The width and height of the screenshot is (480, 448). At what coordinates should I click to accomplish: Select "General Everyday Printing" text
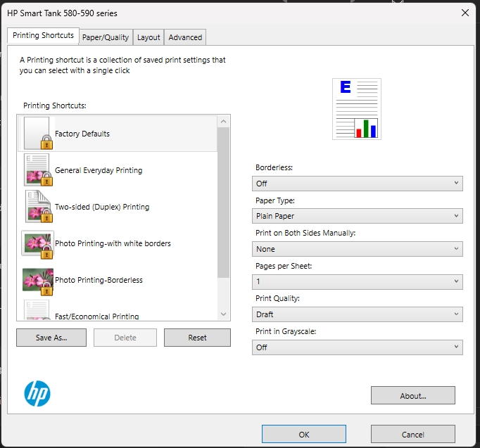[x=99, y=170]
